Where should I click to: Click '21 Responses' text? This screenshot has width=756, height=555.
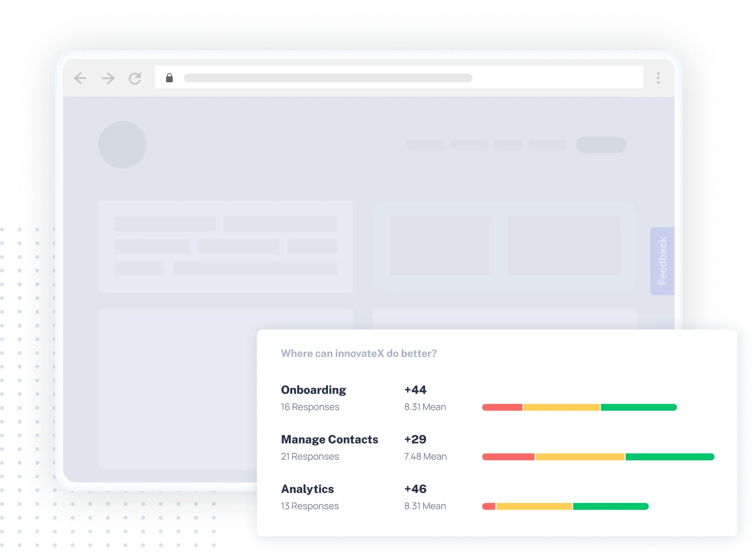pos(310,456)
